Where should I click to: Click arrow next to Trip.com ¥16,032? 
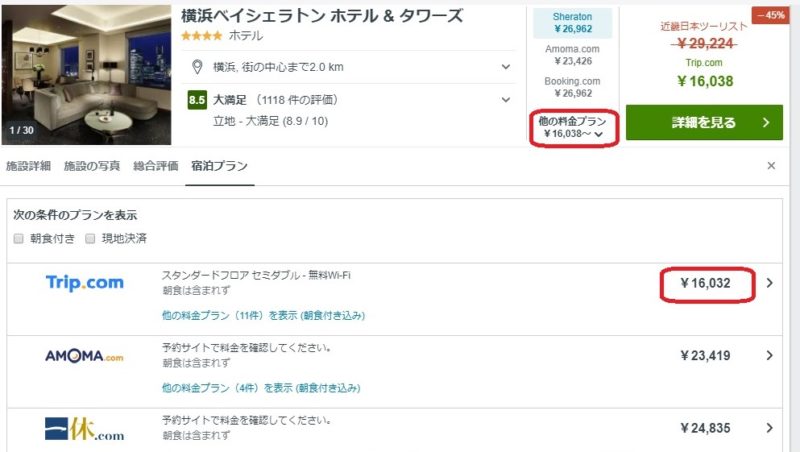(770, 283)
